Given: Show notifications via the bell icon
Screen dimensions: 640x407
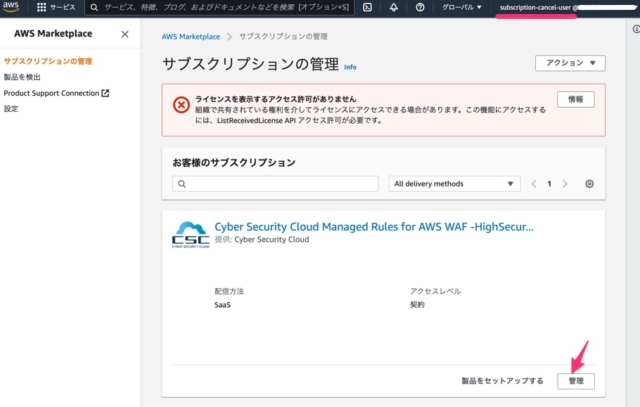Looking at the screenshot, I should [393, 7].
